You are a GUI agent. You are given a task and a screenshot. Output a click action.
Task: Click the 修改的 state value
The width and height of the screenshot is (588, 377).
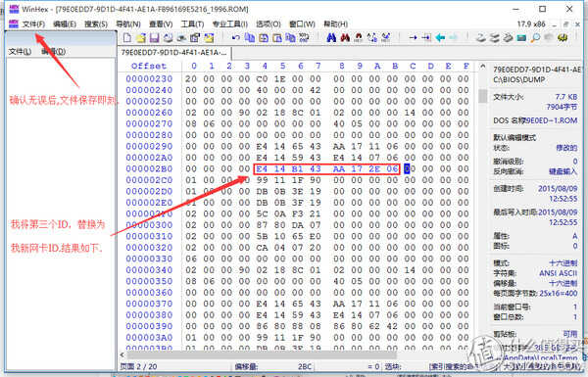click(566, 148)
